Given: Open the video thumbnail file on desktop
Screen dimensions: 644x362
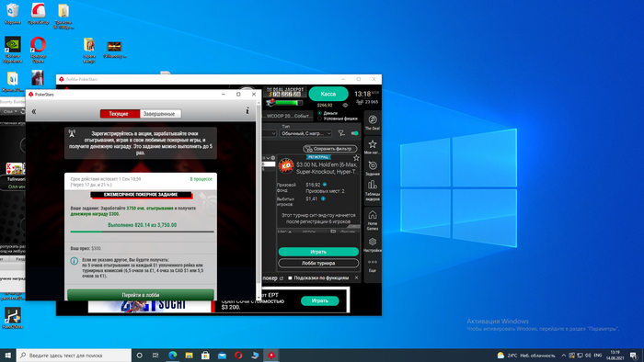Looking at the screenshot, I should 115,50.
